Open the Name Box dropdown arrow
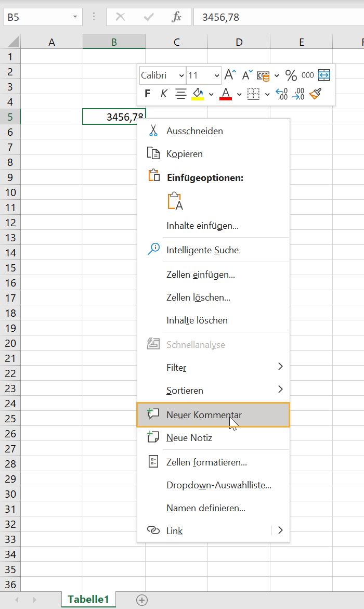The height and width of the screenshot is (609, 364). pyautogui.click(x=75, y=17)
